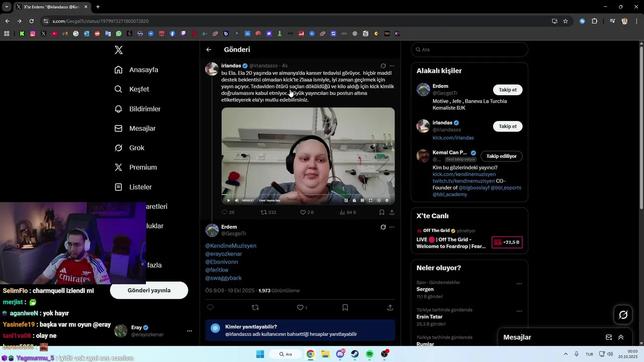The image size is (644, 362).
Task: Open Chrome extensions puzzle icon
Action: click(x=594, y=21)
